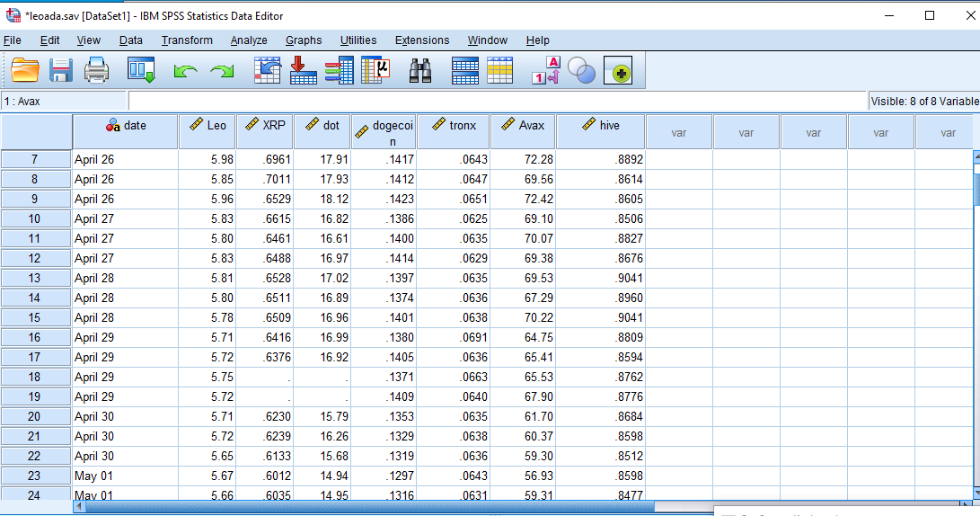Go to case icon
The image size is (980, 516).
(x=267, y=70)
